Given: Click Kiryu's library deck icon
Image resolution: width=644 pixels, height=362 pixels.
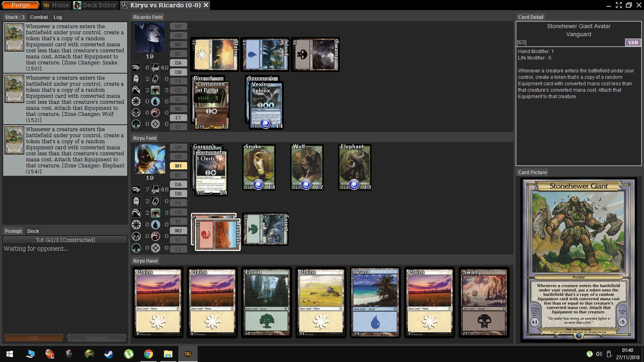Looking at the screenshot, I should [x=155, y=189].
